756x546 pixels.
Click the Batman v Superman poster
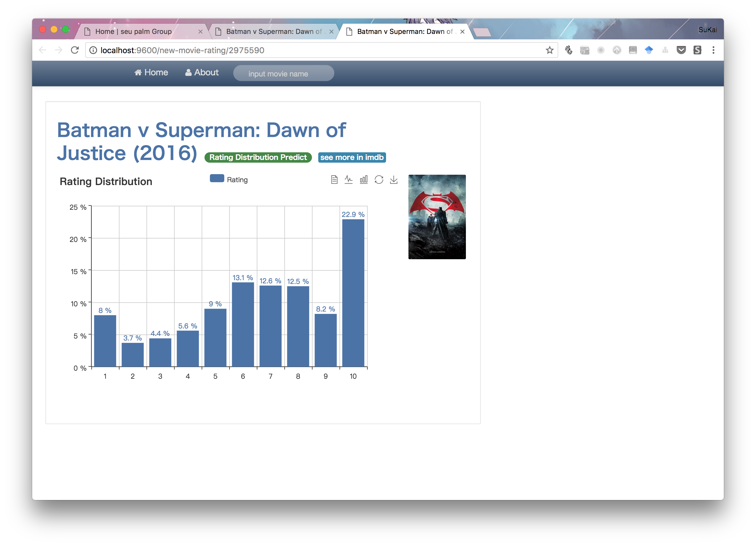click(437, 217)
